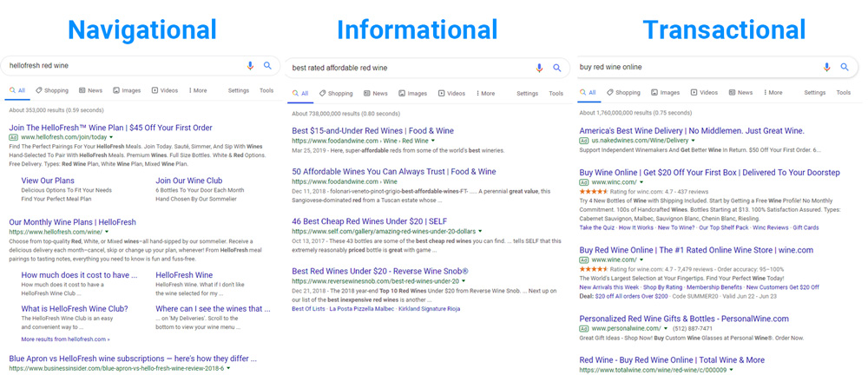The height and width of the screenshot is (375, 868).
Task: Open Settings under best rated affordable search
Action: point(528,94)
